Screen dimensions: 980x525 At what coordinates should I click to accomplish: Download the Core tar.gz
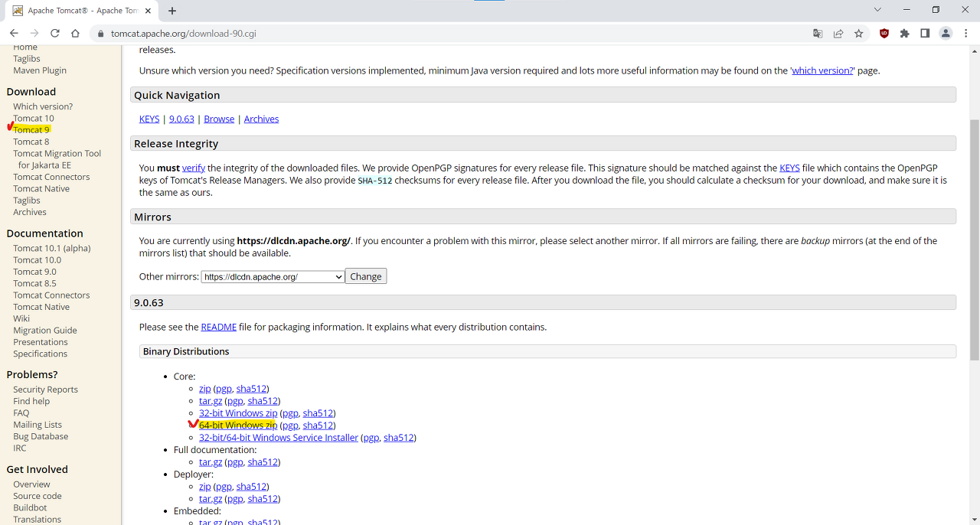point(211,401)
